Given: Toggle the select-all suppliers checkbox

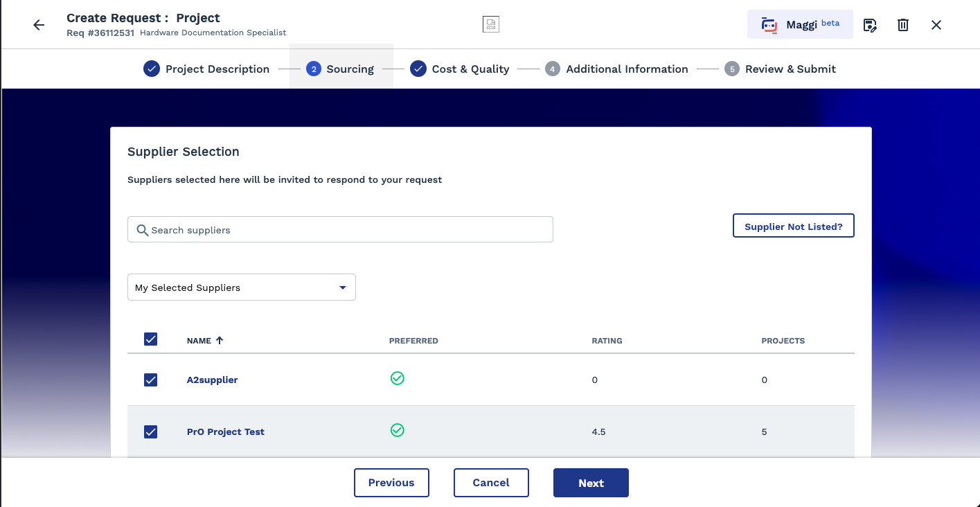Looking at the screenshot, I should (x=150, y=339).
